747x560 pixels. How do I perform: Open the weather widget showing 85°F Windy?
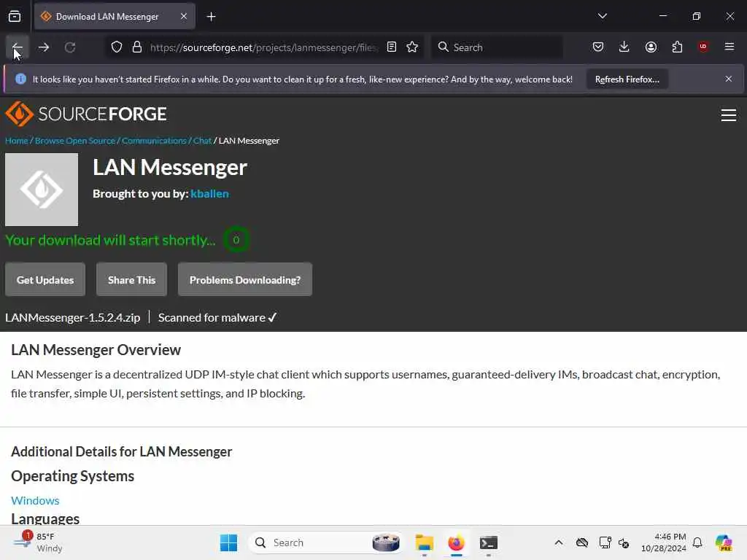click(38, 542)
